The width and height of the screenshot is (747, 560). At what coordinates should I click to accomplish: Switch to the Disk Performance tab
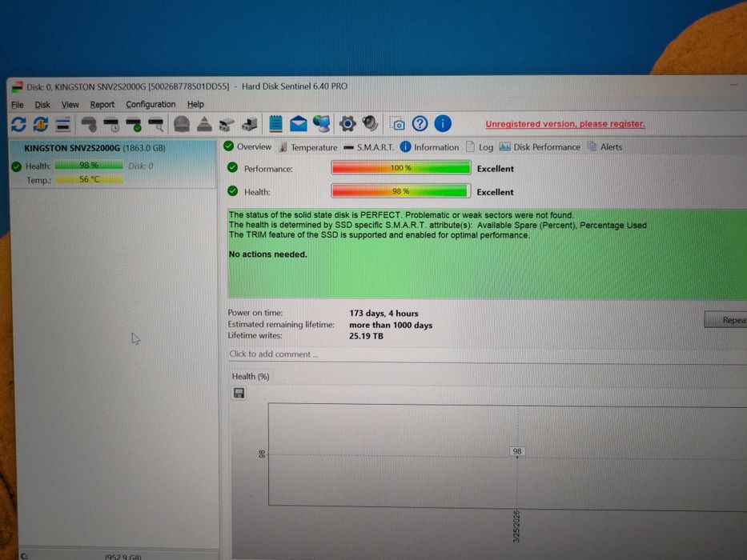[x=540, y=147]
